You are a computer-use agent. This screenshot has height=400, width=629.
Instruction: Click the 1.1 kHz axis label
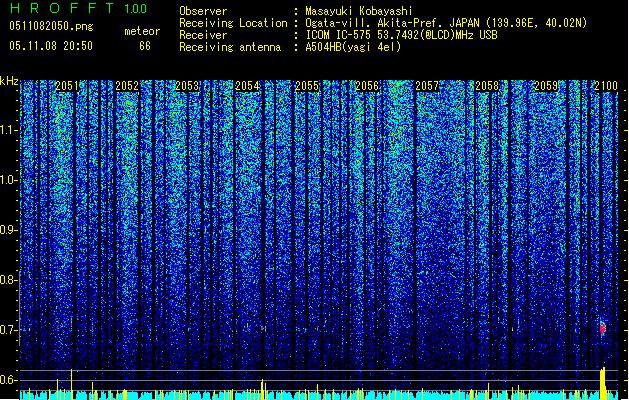pyautogui.click(x=8, y=130)
